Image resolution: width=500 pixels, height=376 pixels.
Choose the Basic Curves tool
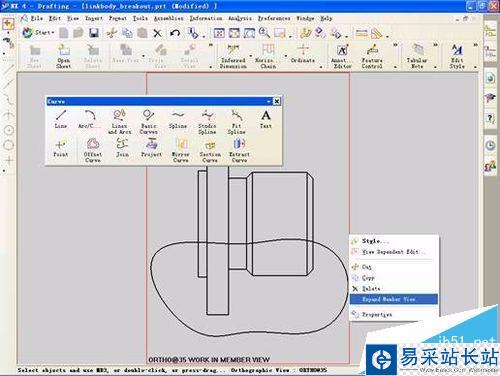tap(148, 122)
